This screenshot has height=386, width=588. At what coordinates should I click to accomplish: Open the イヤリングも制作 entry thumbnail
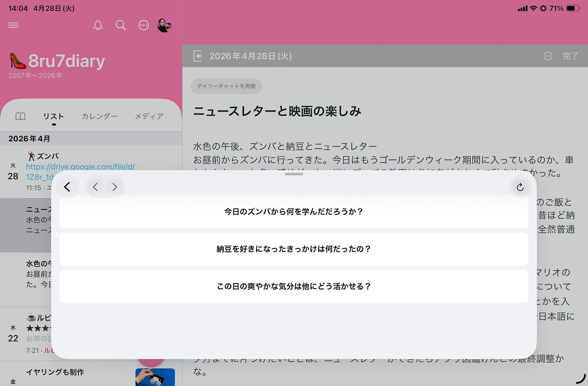(155, 377)
